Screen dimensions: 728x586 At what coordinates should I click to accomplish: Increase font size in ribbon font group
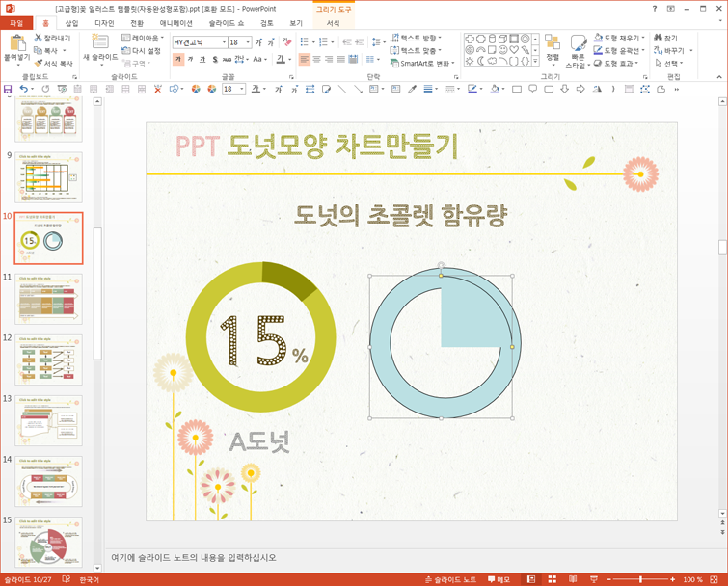point(258,42)
